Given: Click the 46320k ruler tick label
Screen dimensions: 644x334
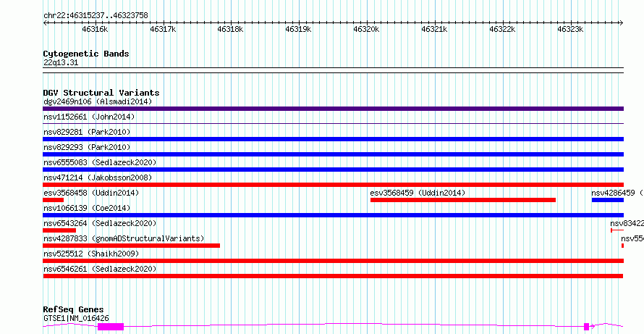Looking at the screenshot, I should tap(366, 29).
